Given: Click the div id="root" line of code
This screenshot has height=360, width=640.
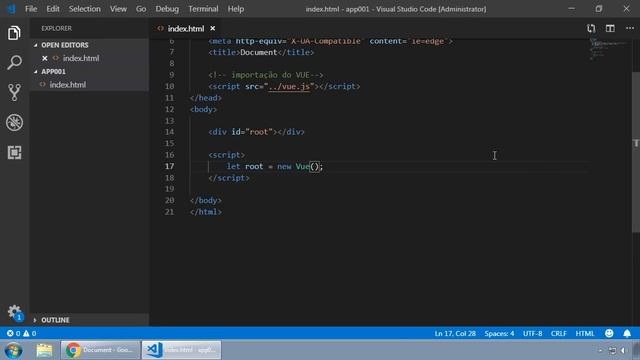Looking at the screenshot, I should (x=256, y=132).
